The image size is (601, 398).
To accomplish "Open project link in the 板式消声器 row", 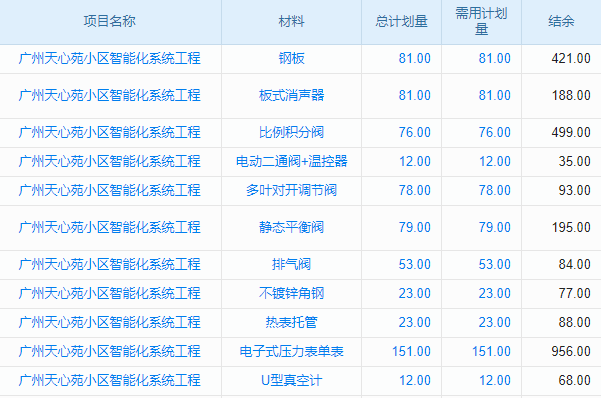I will (x=110, y=95).
